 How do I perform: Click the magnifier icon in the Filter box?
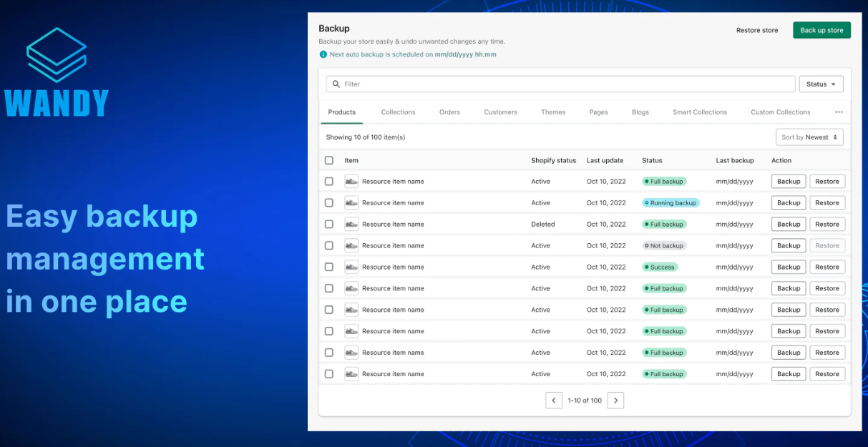tap(336, 84)
